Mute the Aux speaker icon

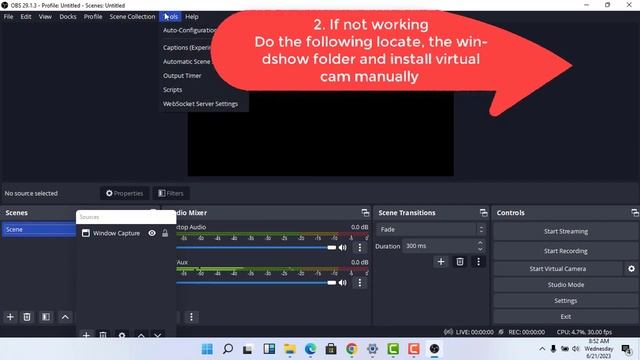[x=342, y=282]
